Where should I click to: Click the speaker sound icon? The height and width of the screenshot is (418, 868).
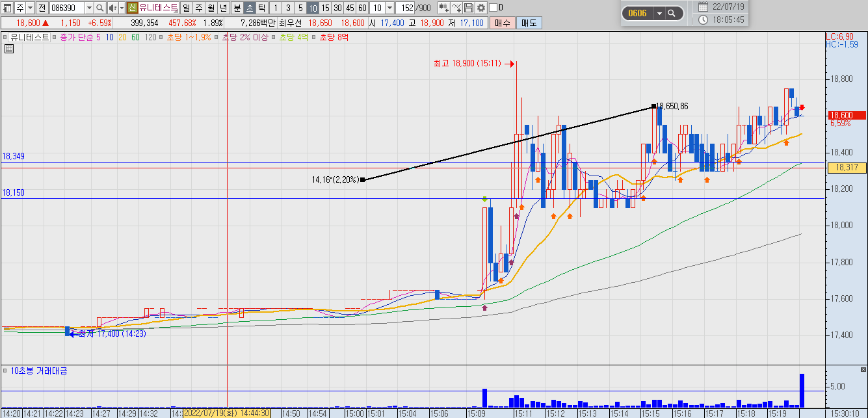pyautogui.click(x=112, y=8)
